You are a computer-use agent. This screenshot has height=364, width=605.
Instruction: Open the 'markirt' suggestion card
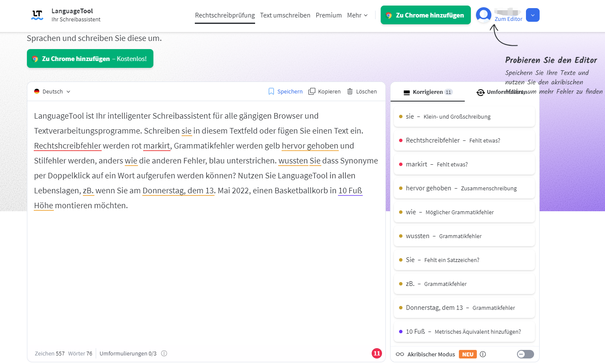coord(464,164)
